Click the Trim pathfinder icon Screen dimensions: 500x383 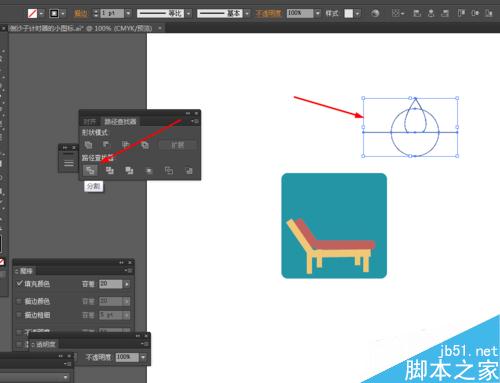click(x=109, y=171)
